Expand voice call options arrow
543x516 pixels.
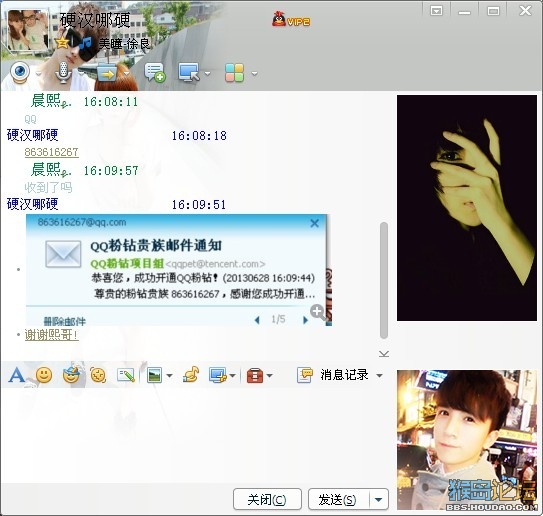click(81, 74)
